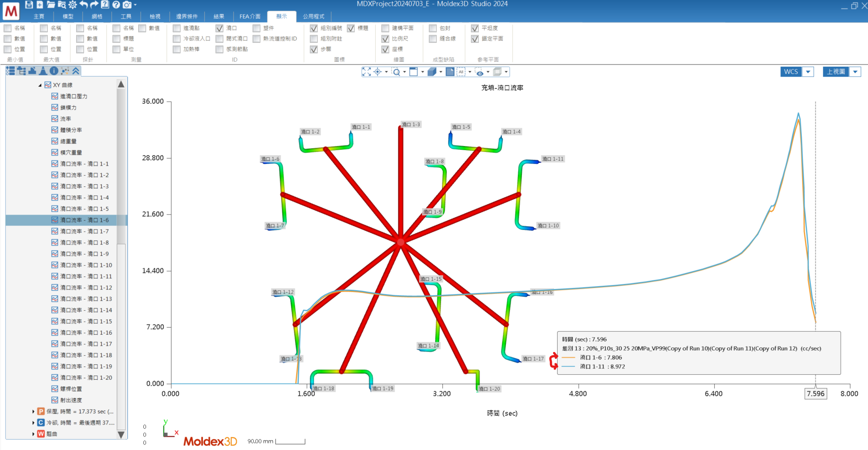Toggle the 組別編號 checkbox
The image size is (868, 450).
click(314, 28)
